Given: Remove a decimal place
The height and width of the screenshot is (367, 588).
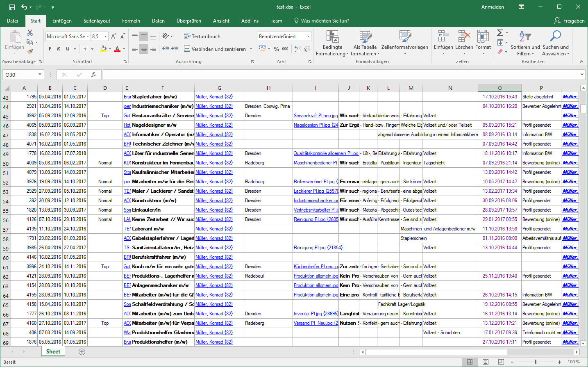Looking at the screenshot, I should [x=307, y=49].
